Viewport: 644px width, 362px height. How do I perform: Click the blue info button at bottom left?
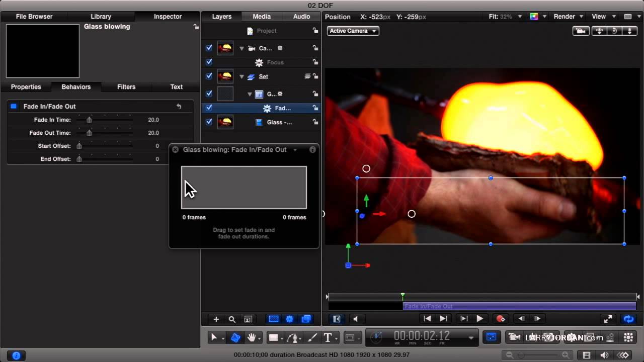click(16, 355)
